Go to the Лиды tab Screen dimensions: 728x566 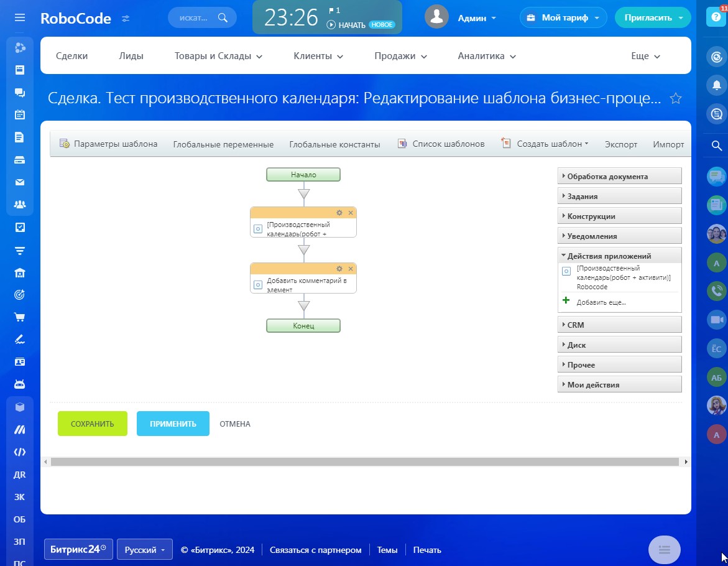(x=131, y=56)
